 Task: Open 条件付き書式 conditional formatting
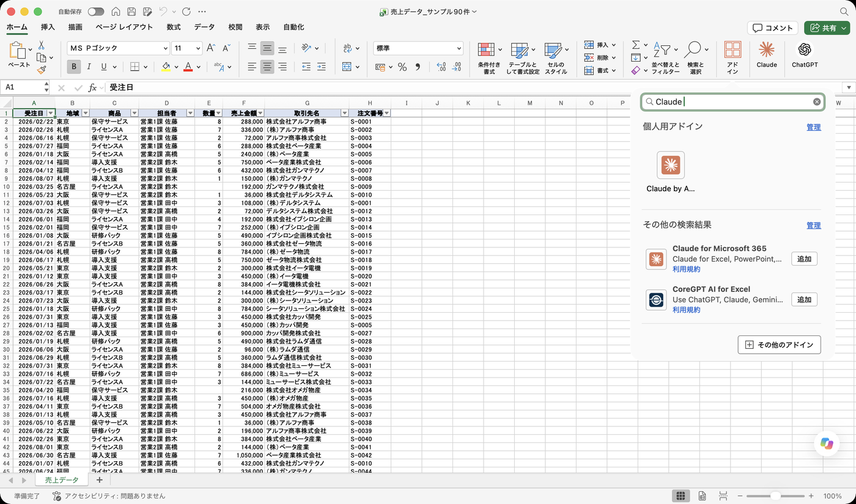(x=489, y=59)
